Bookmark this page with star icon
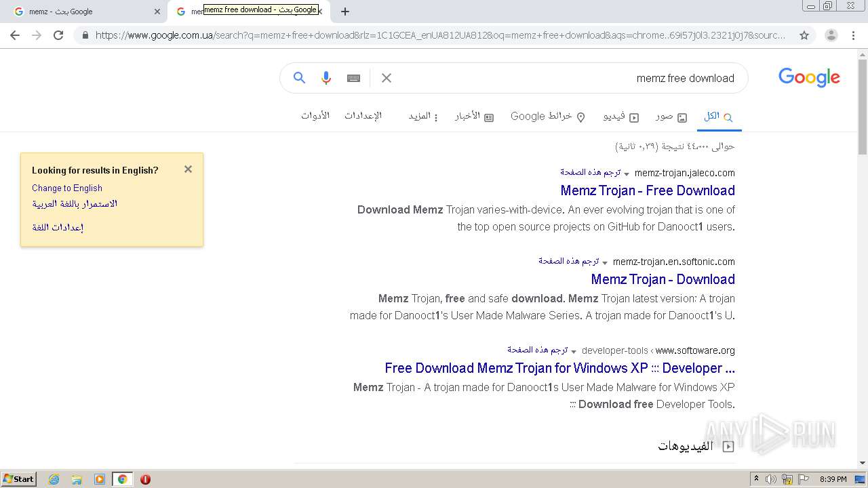 point(804,35)
